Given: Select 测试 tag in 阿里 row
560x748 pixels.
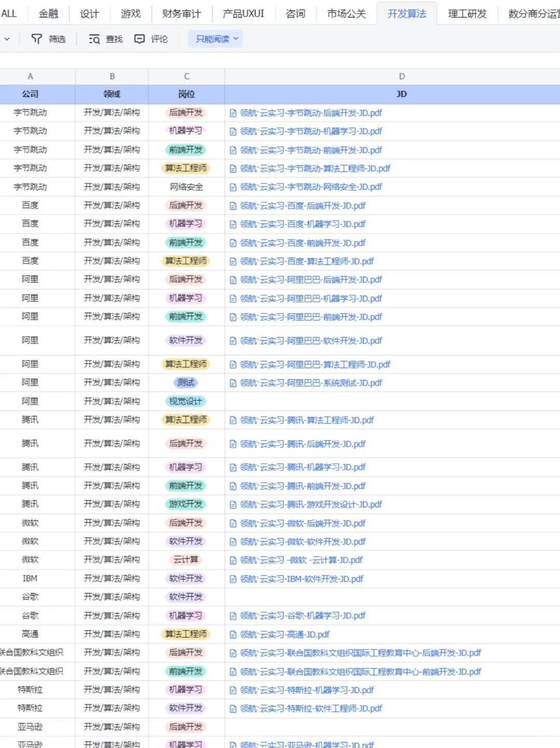Looking at the screenshot, I should (186, 383).
